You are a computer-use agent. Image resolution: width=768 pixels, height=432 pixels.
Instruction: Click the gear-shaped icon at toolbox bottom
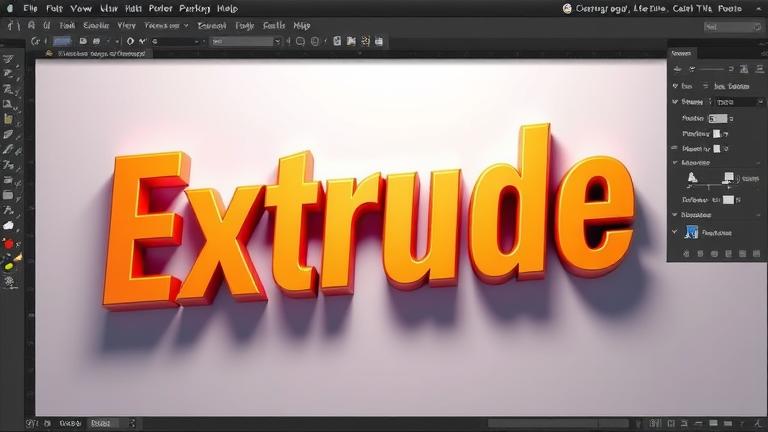pyautogui.click(x=9, y=281)
